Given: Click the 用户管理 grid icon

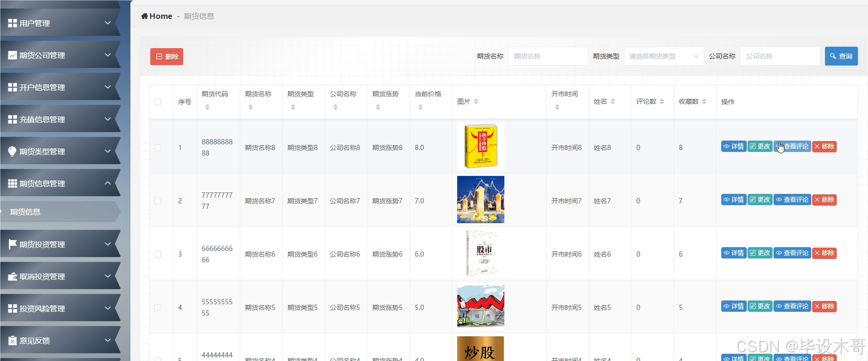Looking at the screenshot, I should click(13, 23).
